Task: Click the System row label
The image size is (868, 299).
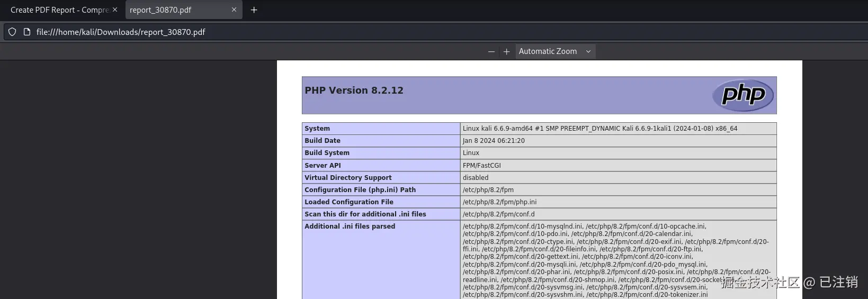Action: (317, 129)
